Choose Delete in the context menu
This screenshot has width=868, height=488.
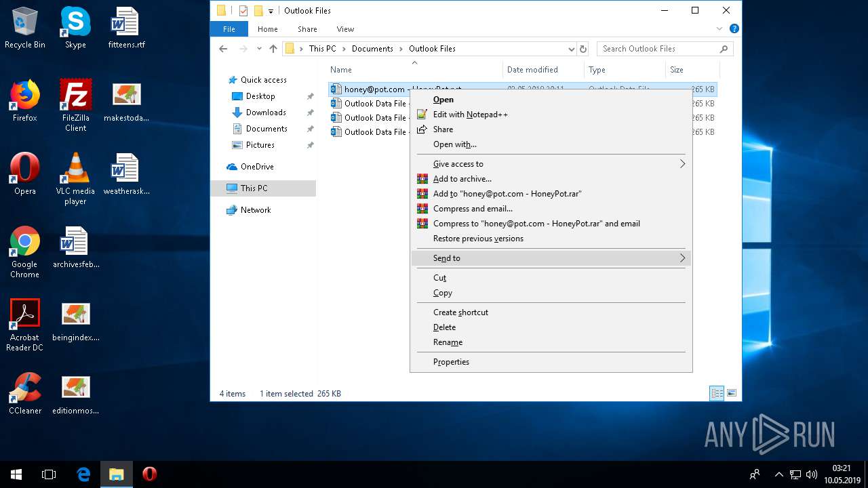point(551,327)
